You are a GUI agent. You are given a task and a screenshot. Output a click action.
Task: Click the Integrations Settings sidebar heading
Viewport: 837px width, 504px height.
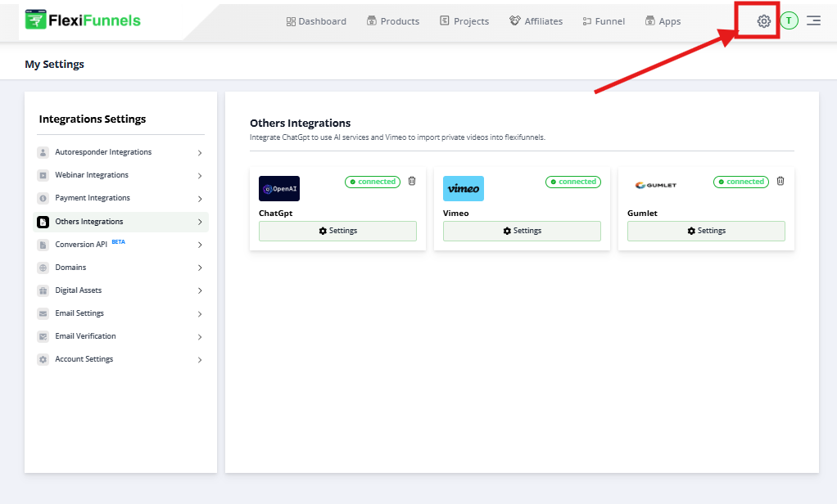93,119
